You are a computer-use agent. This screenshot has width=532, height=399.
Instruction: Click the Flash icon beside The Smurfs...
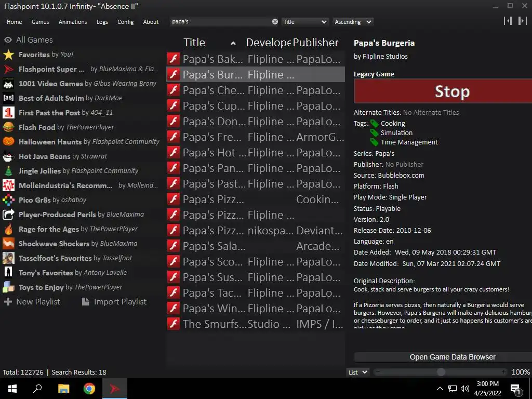(x=174, y=324)
